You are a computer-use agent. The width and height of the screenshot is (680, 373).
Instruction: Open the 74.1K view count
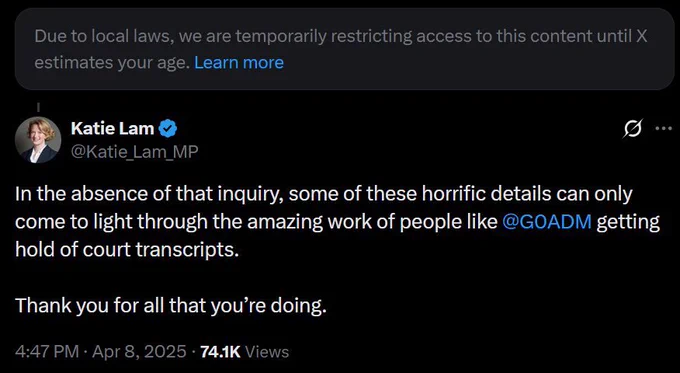tap(220, 351)
